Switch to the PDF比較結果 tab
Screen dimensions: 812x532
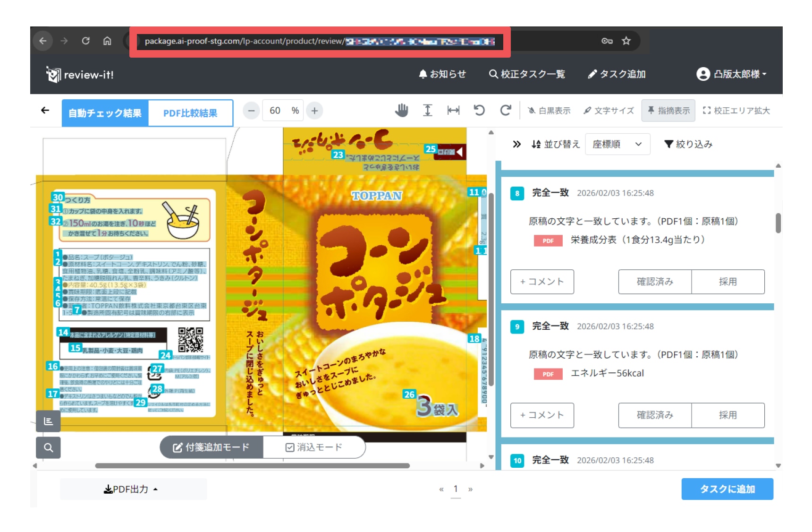tap(190, 113)
